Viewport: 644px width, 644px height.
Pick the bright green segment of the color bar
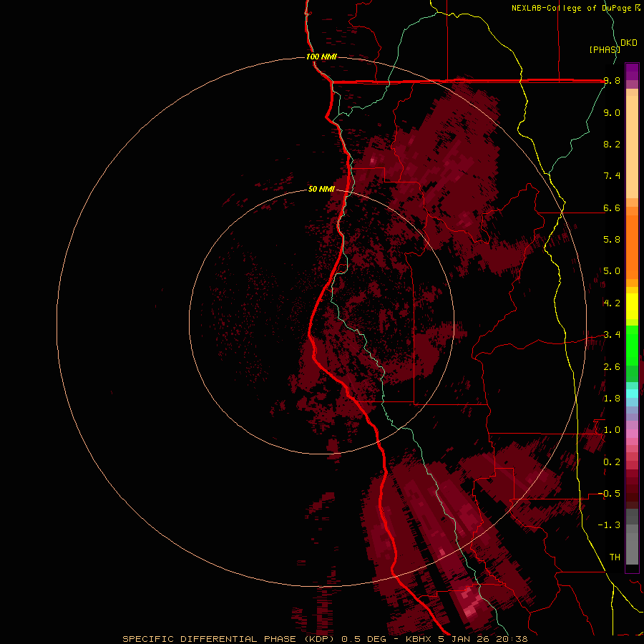632,346
